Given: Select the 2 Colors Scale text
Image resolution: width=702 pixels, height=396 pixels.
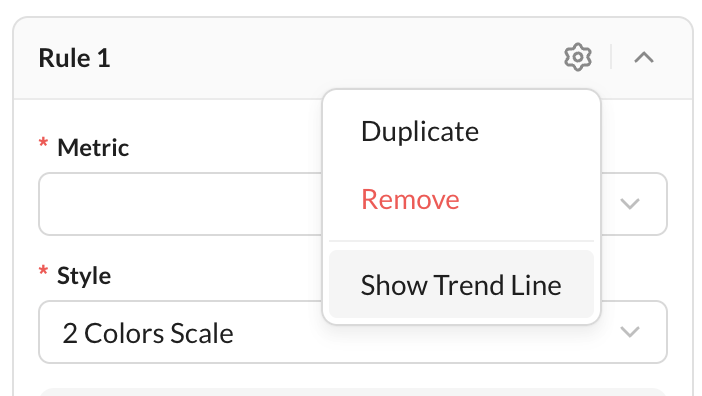Looking at the screenshot, I should [148, 334].
